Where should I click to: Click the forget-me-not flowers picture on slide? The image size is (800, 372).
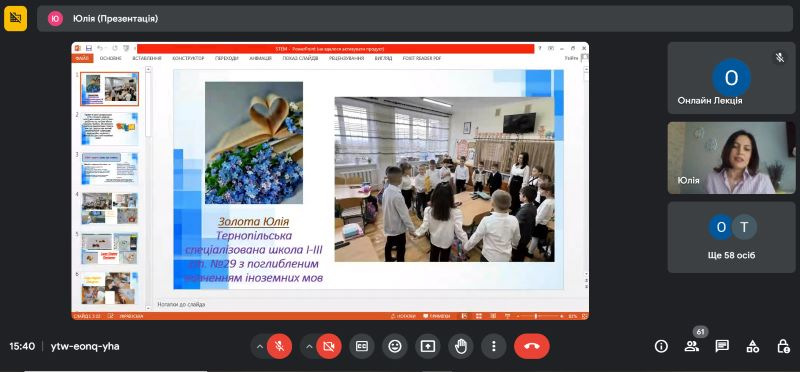(254, 142)
